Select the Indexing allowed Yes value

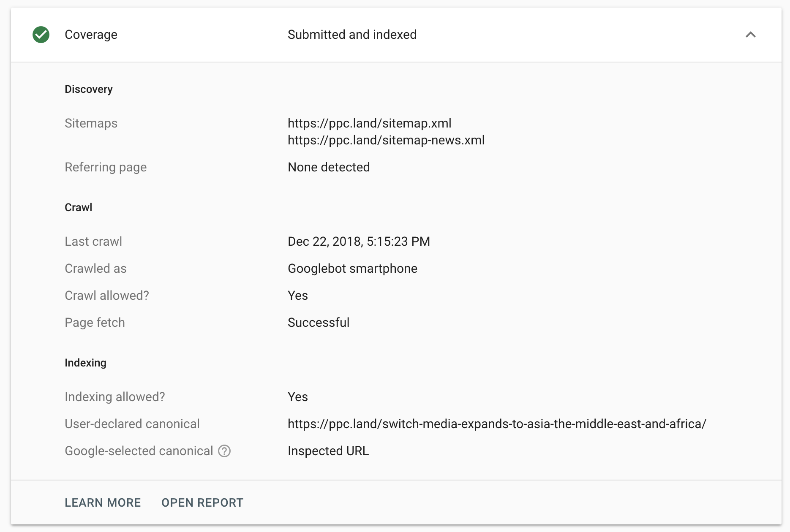coord(297,397)
